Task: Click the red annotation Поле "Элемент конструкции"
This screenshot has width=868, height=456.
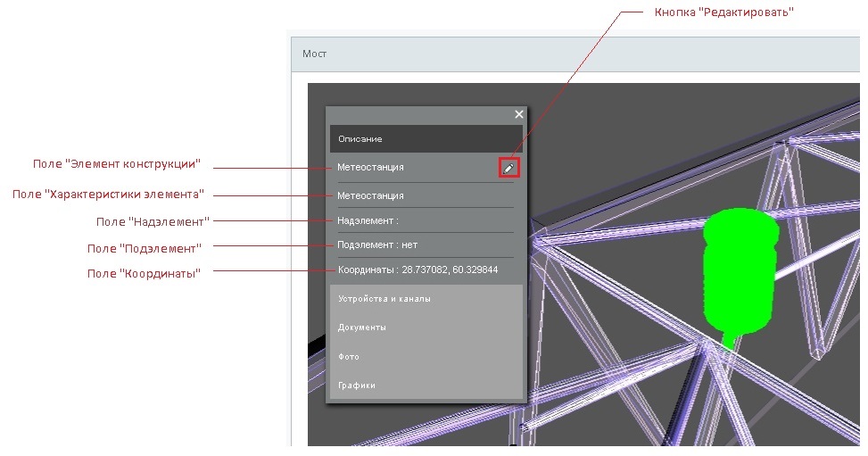Action: 117,164
